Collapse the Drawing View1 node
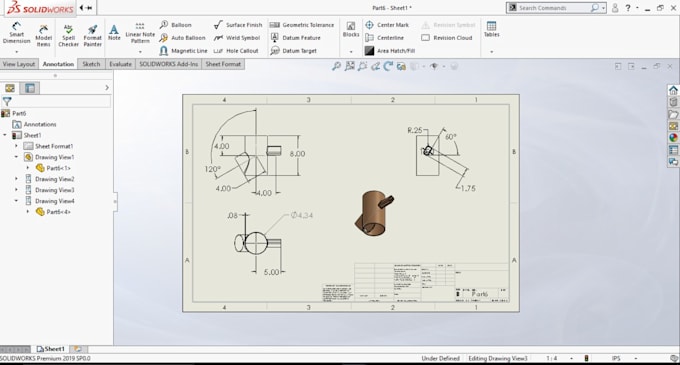The height and width of the screenshot is (365, 680). [16, 157]
